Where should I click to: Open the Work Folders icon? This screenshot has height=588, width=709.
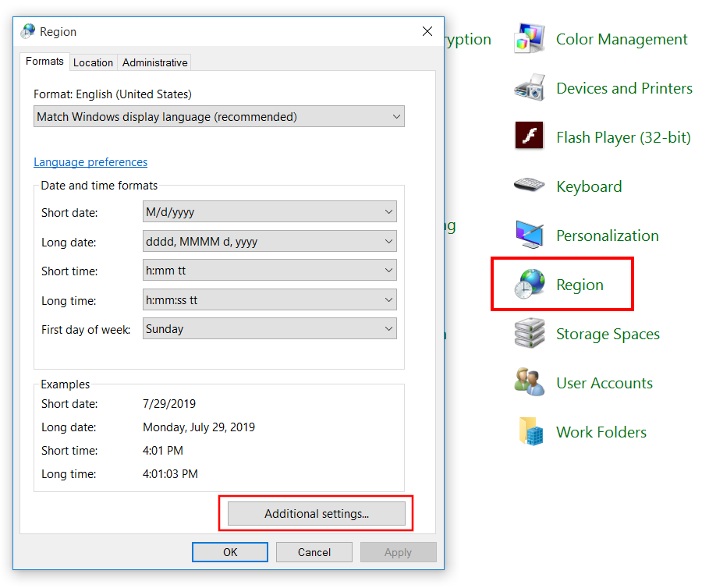[x=530, y=432]
